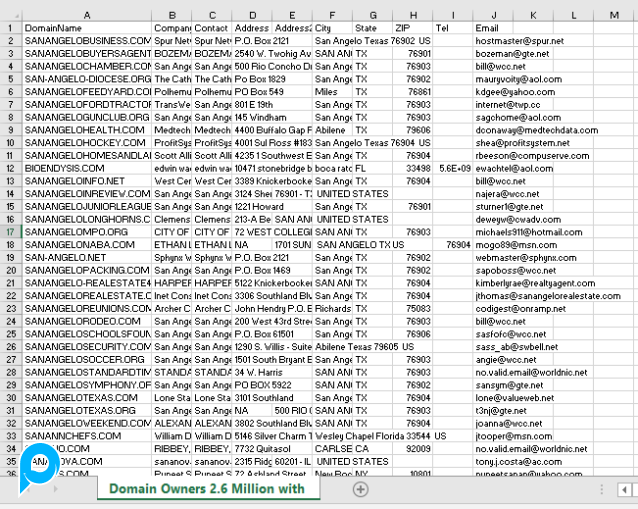Select column A header
This screenshot has width=638, height=509.
(x=86, y=15)
